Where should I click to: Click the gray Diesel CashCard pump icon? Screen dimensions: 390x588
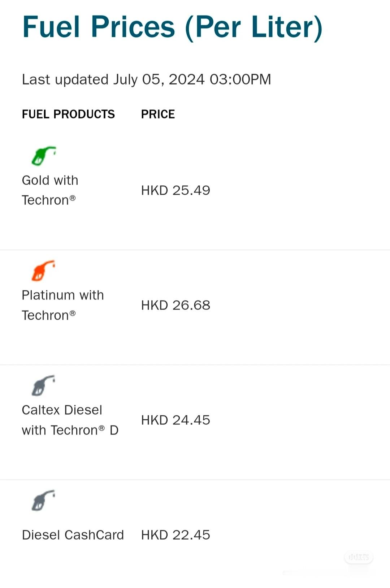point(43,500)
